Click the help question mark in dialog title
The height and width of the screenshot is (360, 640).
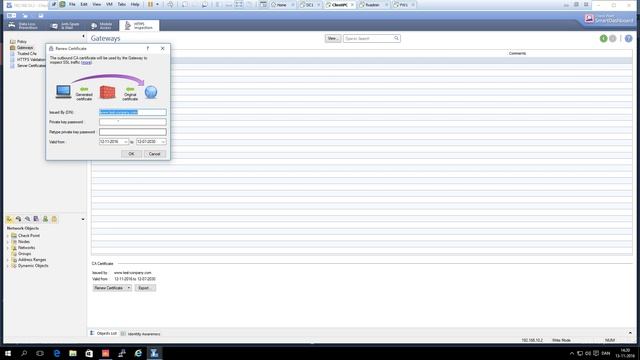point(148,48)
